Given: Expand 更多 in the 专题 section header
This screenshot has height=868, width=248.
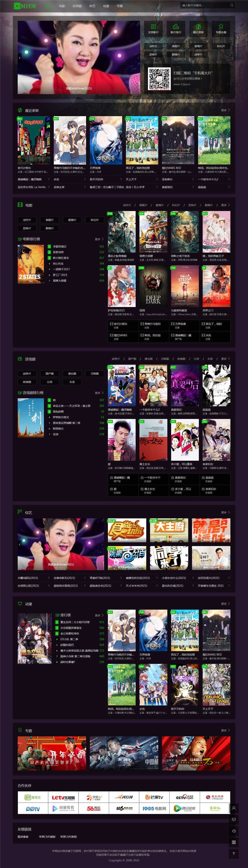Looking at the screenshot, I should (225, 730).
